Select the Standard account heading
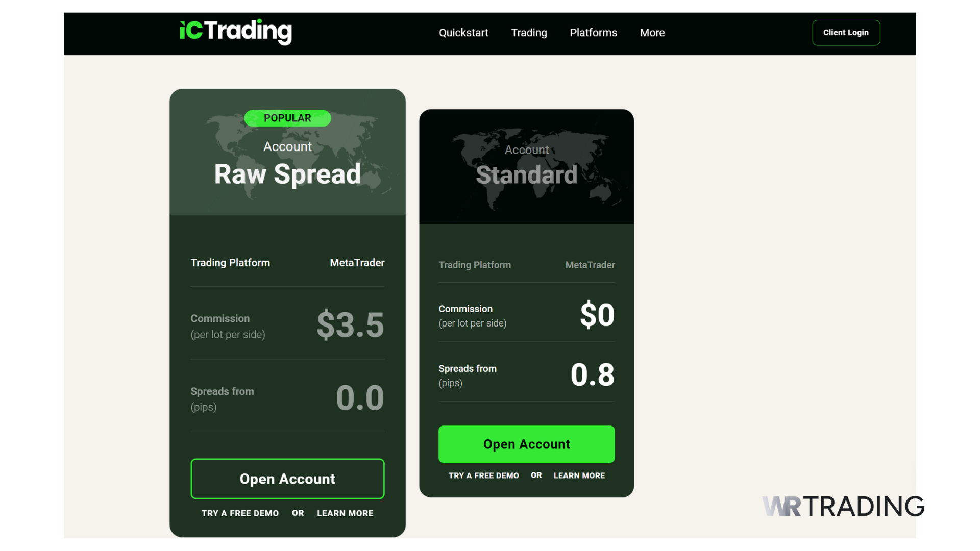Image resolution: width=980 pixels, height=551 pixels. (x=526, y=175)
